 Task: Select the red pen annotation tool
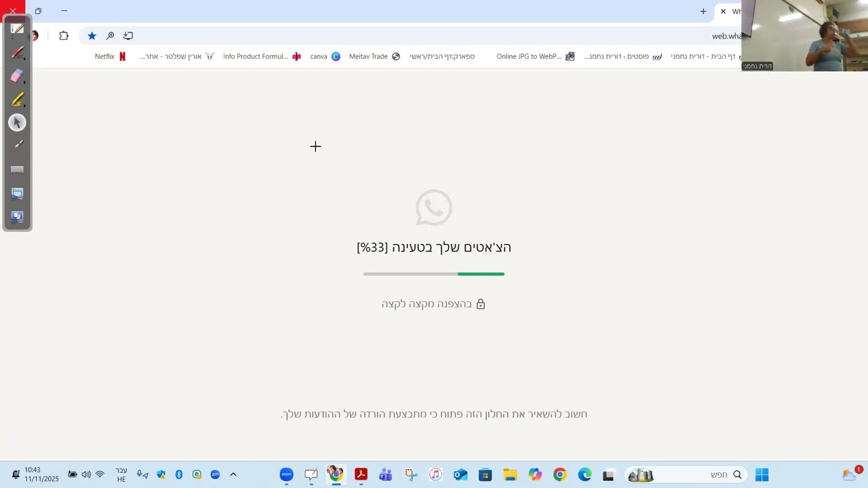pos(17,53)
